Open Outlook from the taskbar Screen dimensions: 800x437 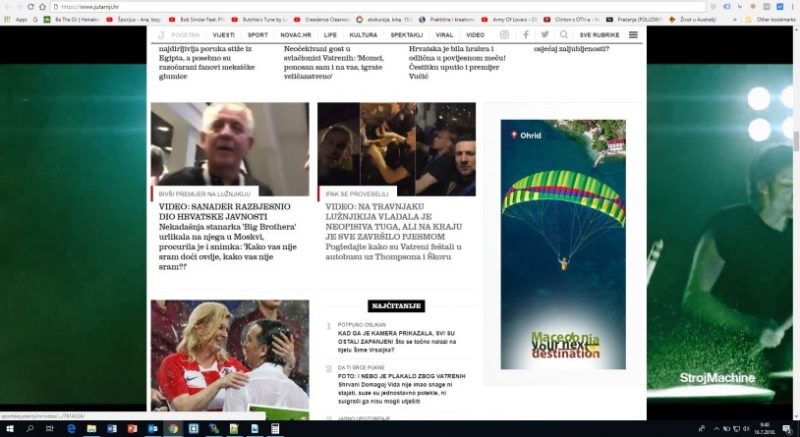[x=153, y=429]
